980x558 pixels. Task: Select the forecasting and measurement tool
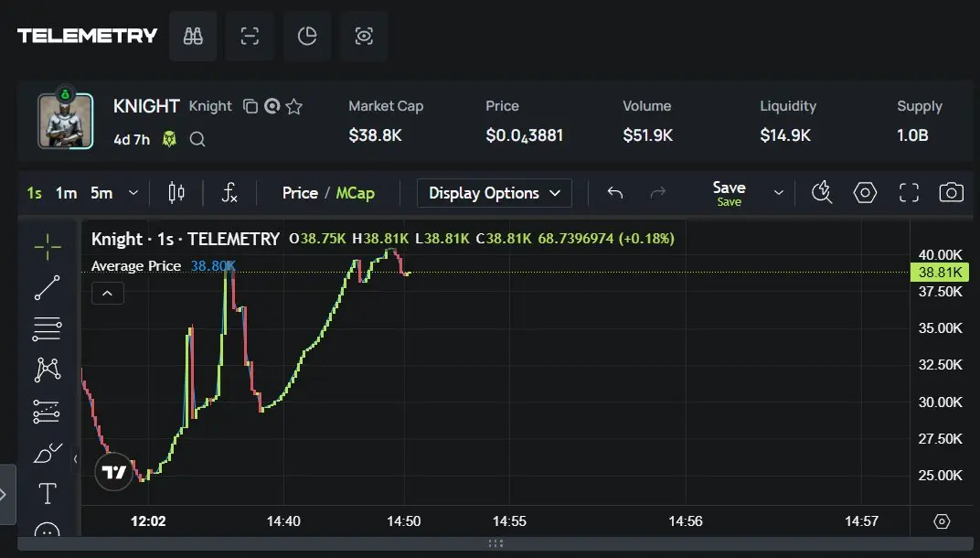tap(47, 411)
